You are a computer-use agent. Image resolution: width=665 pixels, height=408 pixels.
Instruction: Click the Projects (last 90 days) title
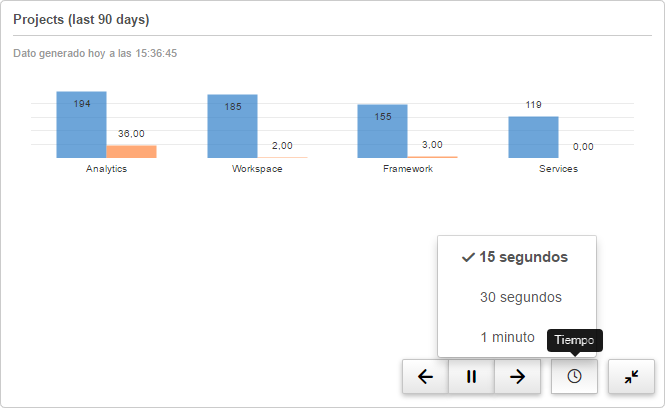79,19
